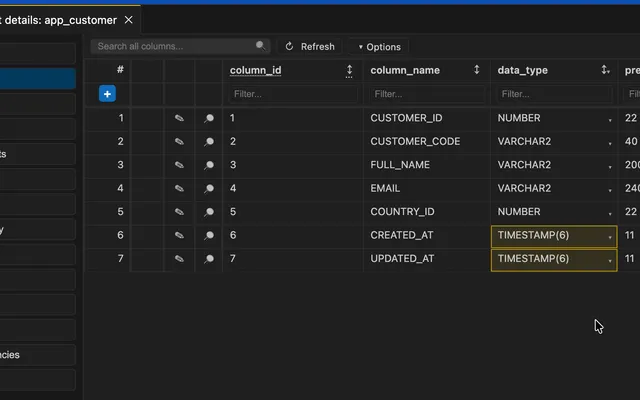Click the data_type header label

522,70
